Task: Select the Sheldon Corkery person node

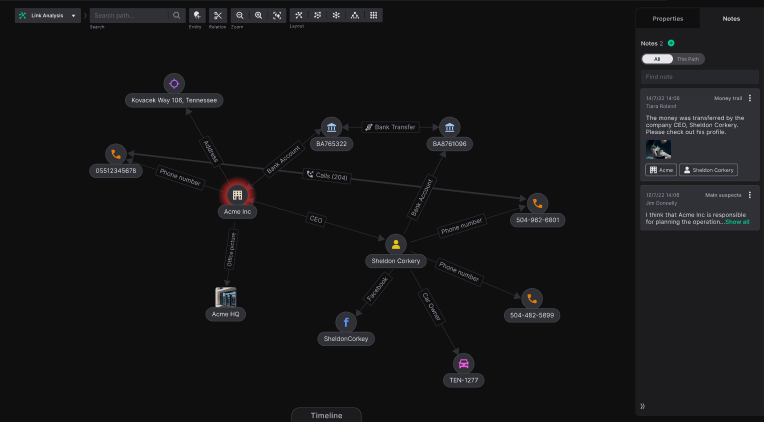Action: pos(396,245)
